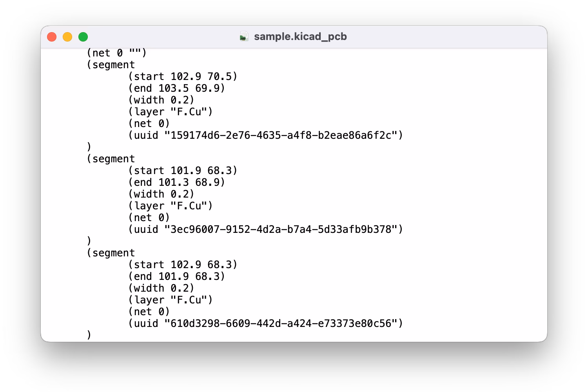Click the third (segment keyword line
The image size is (588, 392).
(x=111, y=253)
